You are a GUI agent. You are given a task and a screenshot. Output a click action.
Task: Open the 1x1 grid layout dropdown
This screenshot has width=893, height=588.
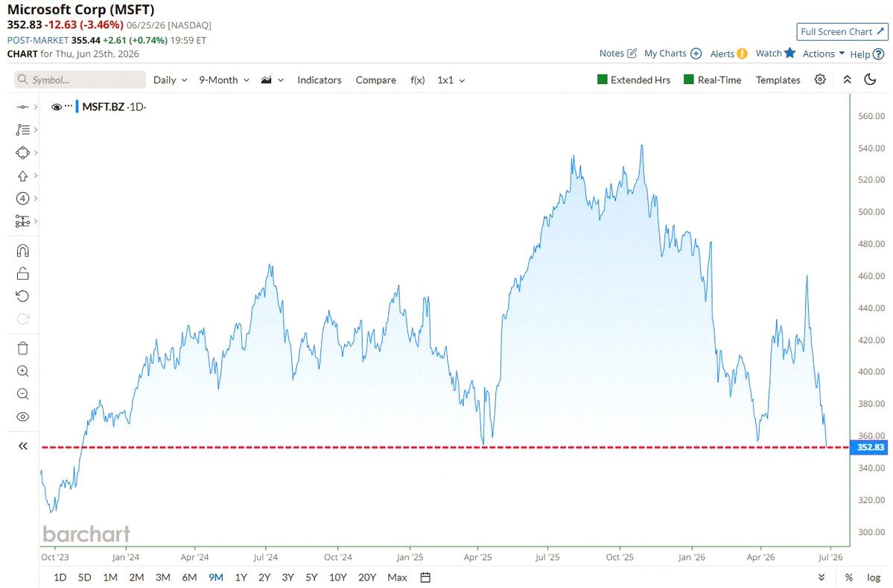point(451,80)
